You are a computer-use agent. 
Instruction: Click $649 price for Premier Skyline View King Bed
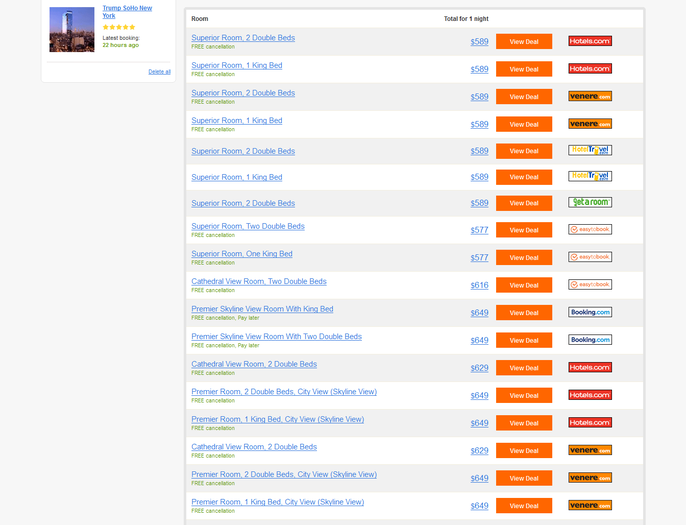(x=479, y=313)
